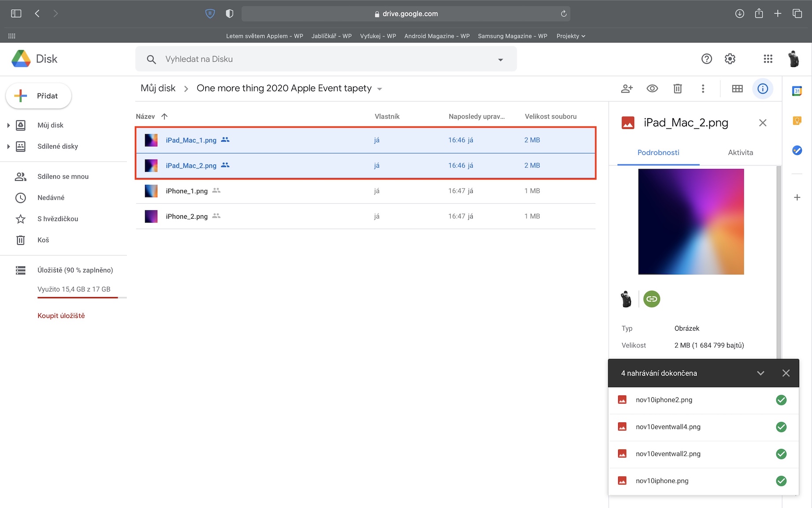Expand the Můj disk tree in sidebar
812x508 pixels.
click(x=8, y=125)
